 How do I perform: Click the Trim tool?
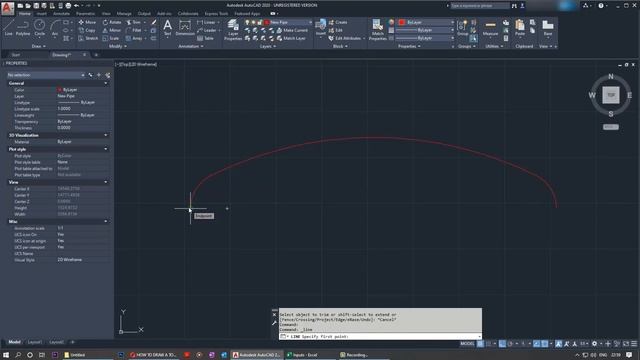point(133,22)
